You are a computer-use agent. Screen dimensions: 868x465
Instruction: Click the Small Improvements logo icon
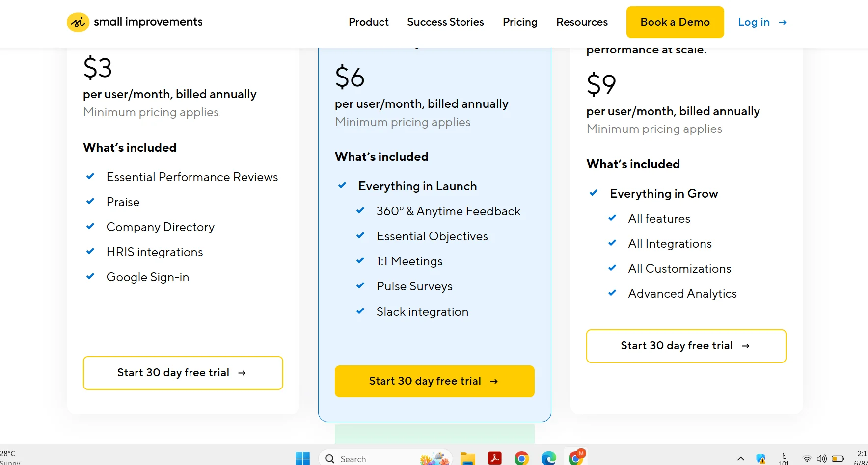[x=78, y=22]
